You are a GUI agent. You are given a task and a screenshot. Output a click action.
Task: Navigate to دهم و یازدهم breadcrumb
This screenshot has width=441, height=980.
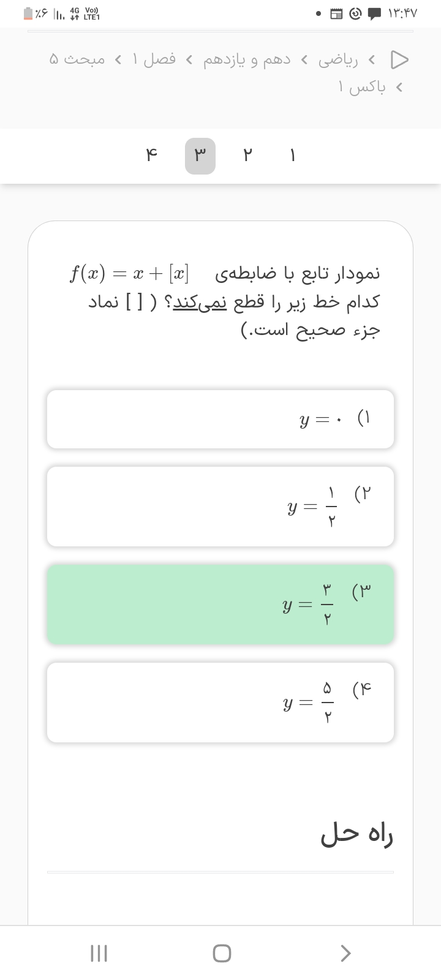[x=247, y=59]
